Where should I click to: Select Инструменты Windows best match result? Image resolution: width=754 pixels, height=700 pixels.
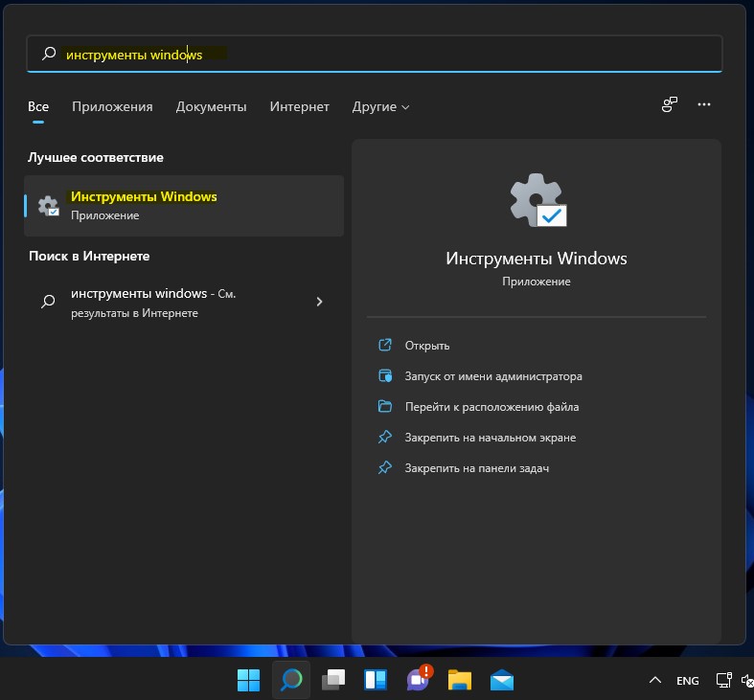184,206
